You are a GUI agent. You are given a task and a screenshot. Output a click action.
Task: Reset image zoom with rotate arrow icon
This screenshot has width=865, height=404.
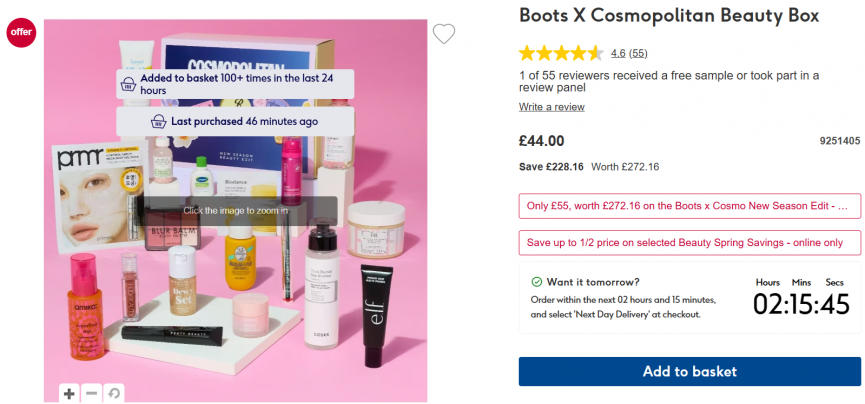[114, 393]
